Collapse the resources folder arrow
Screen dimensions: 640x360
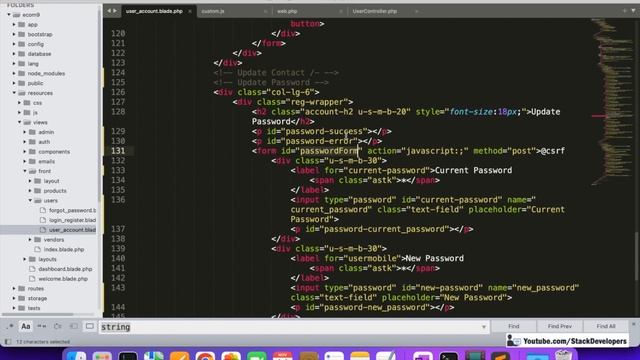(14, 93)
